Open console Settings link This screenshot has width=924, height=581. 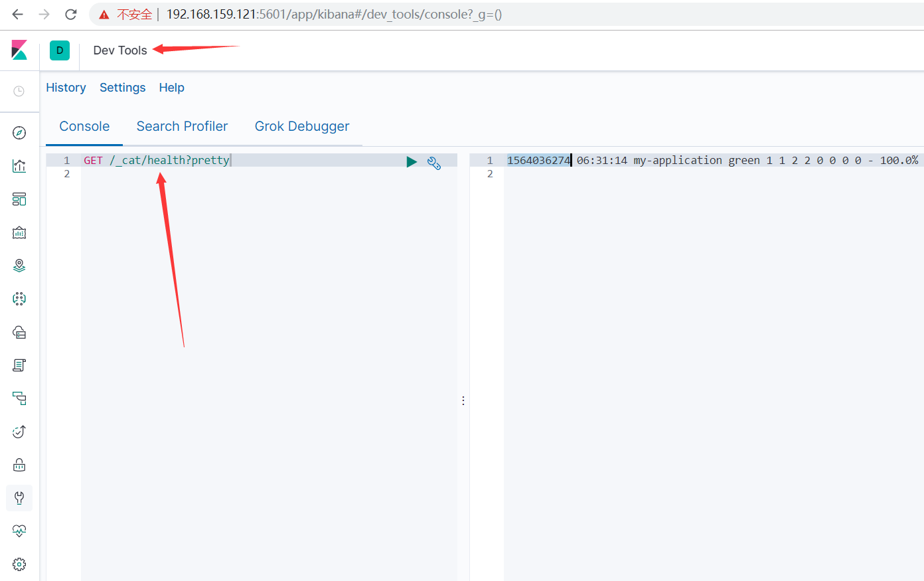(x=122, y=88)
